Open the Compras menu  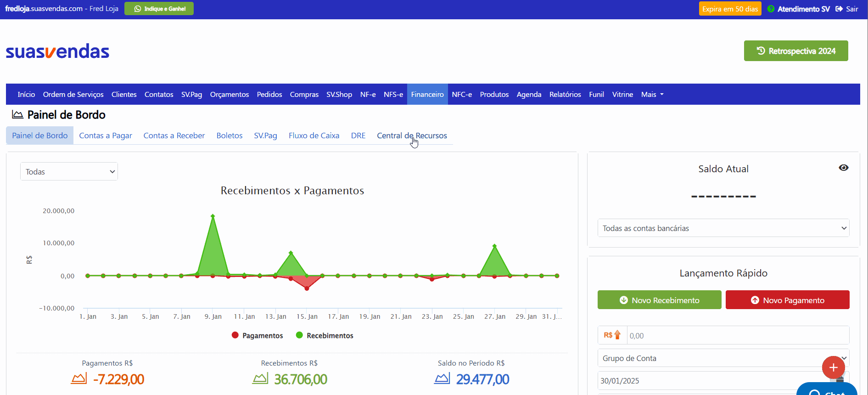point(304,94)
